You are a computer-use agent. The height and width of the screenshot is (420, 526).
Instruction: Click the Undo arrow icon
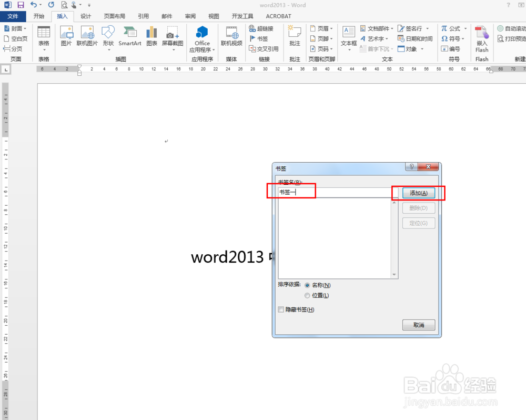point(34,5)
